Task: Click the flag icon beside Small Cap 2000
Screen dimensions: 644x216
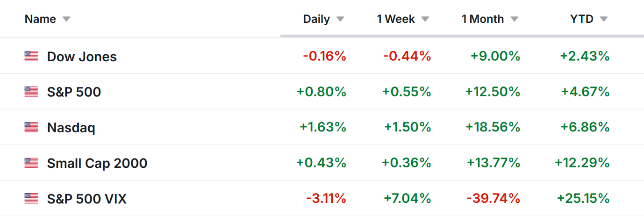Action: pos(31,163)
